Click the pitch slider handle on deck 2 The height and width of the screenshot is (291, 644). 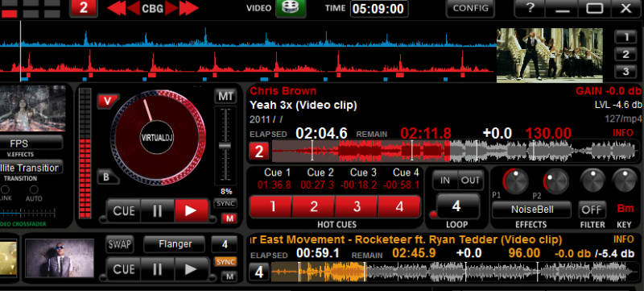(x=225, y=145)
